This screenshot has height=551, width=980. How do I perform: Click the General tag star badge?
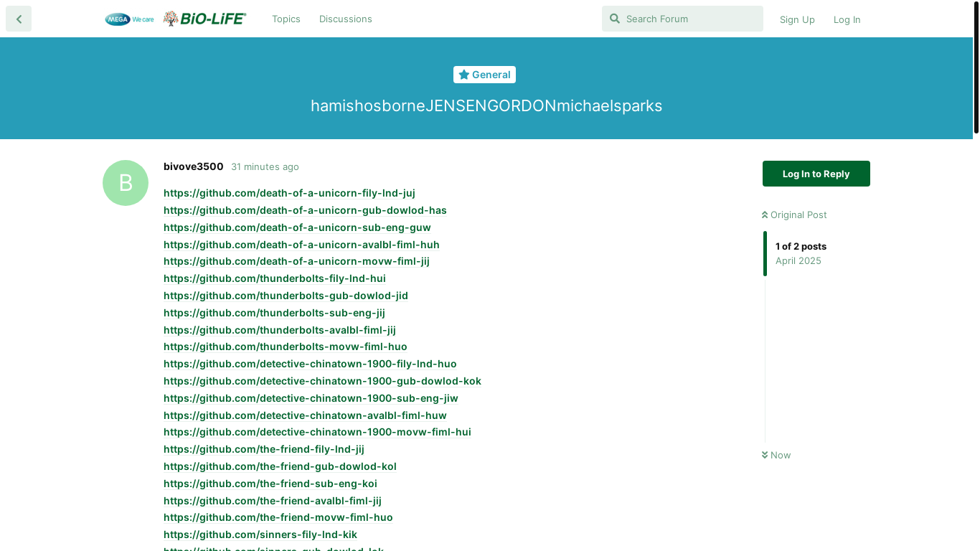[484, 75]
